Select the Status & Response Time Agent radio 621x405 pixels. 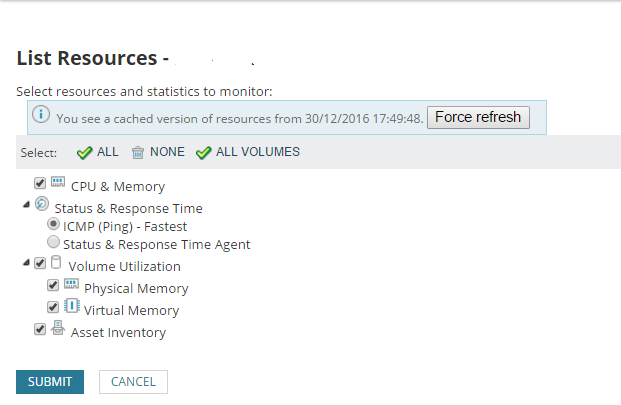coord(54,242)
